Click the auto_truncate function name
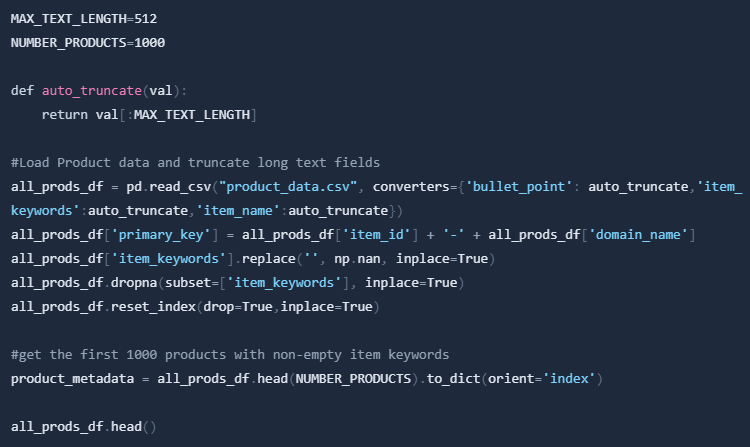The image size is (750, 447). point(92,91)
